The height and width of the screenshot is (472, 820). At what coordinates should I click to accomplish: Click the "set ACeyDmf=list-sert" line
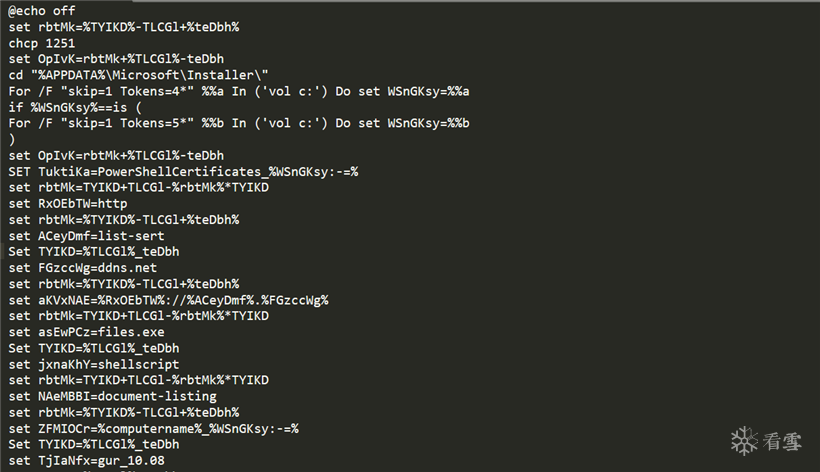click(86, 236)
